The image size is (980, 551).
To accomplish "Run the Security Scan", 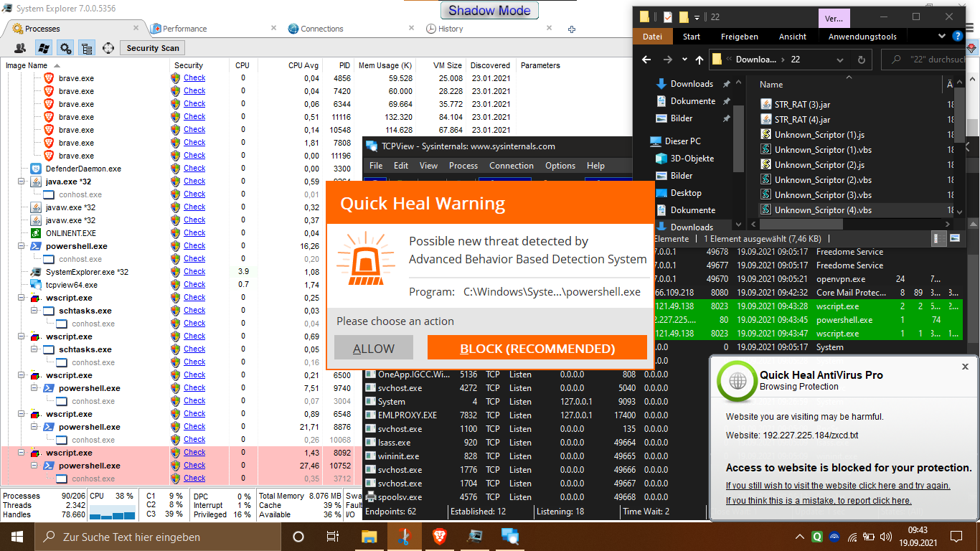I will pos(153,48).
